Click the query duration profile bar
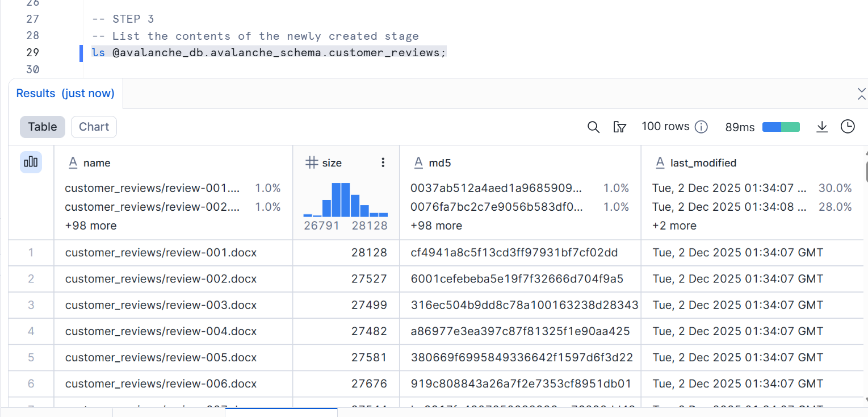 tap(781, 127)
